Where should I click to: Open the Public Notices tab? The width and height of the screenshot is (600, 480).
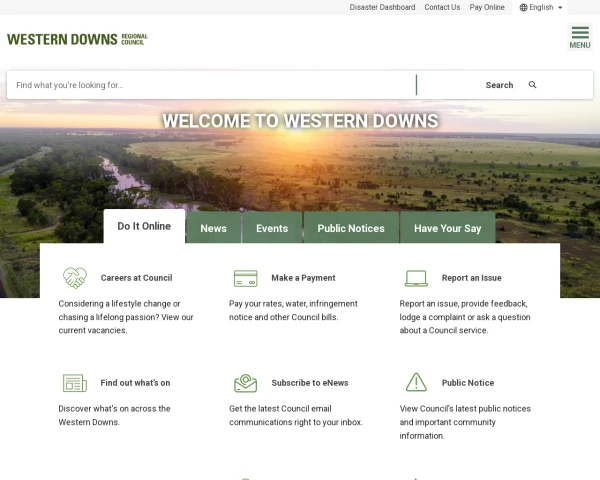(x=351, y=228)
